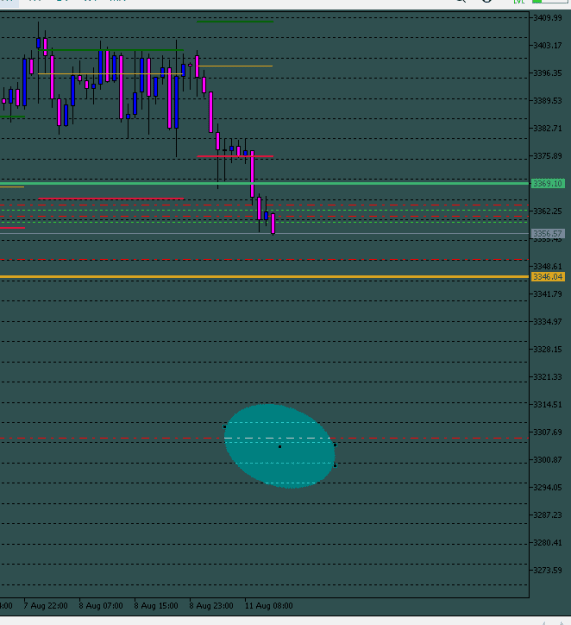
Task: Select red dashed line above 3348.61 level
Action: [265, 260]
